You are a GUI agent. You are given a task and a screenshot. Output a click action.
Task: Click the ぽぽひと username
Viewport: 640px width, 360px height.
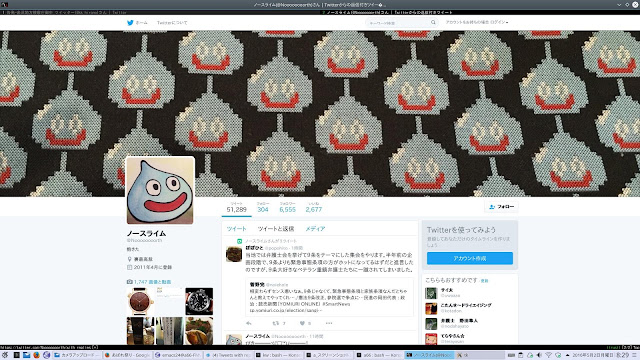[x=254, y=248]
